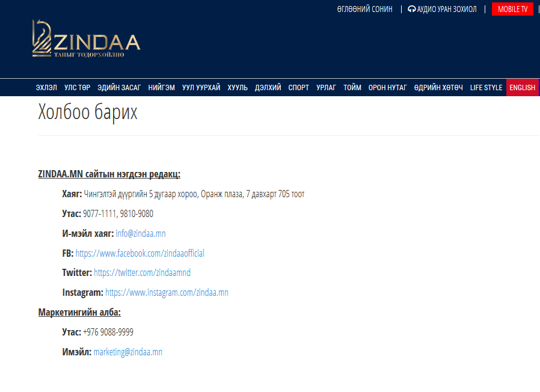Switch to ENGLISH version
540x392 pixels.
(x=523, y=88)
